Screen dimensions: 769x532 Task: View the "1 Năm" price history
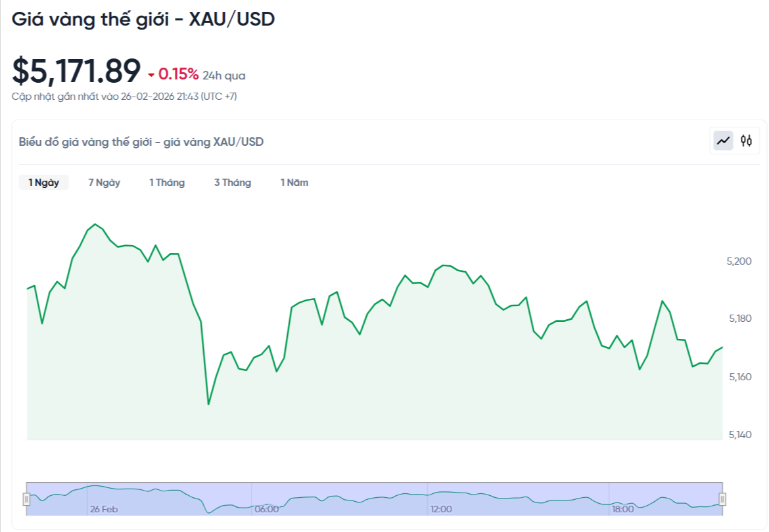293,183
